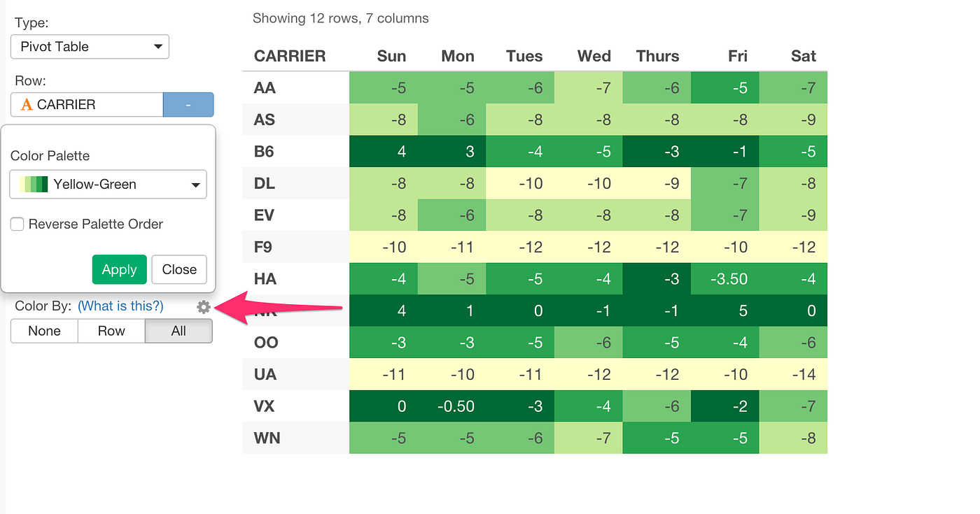Open the gear settings icon beside Color By

pos(203,306)
